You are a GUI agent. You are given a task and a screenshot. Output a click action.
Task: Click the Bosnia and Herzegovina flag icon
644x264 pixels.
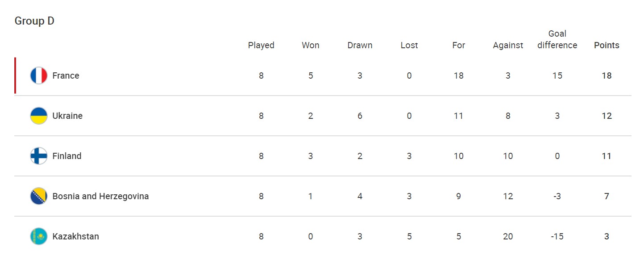[39, 196]
